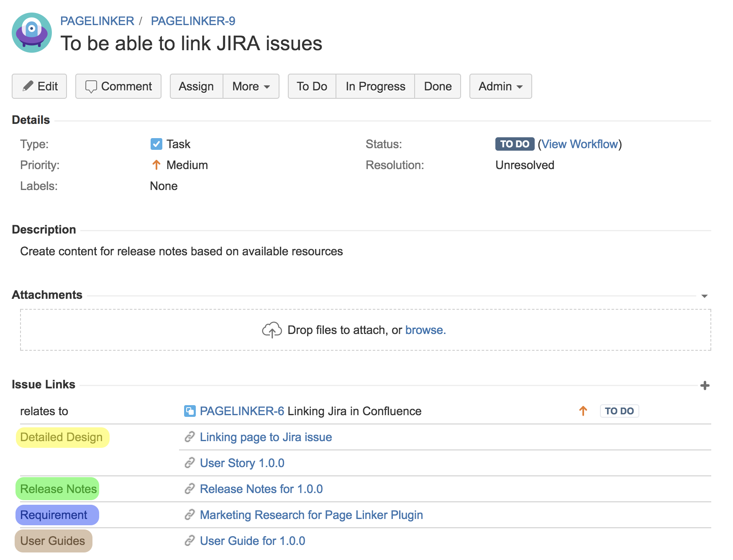The image size is (733, 560).
Task: Mark the issue as Done
Action: point(438,86)
